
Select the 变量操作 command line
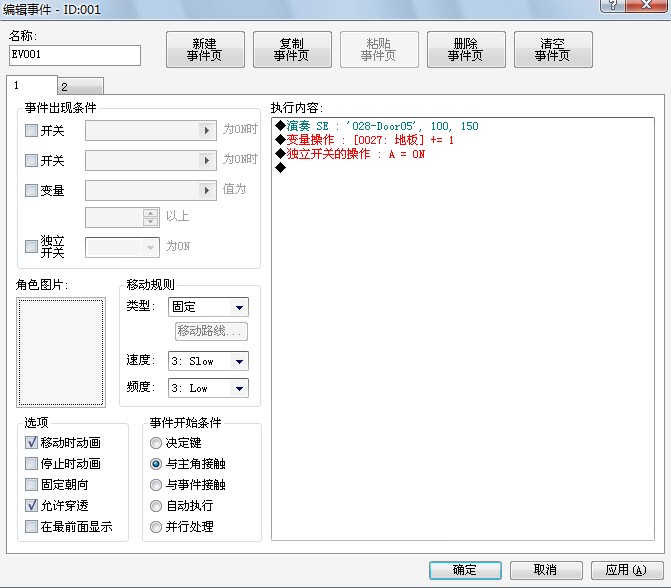[x=364, y=140]
